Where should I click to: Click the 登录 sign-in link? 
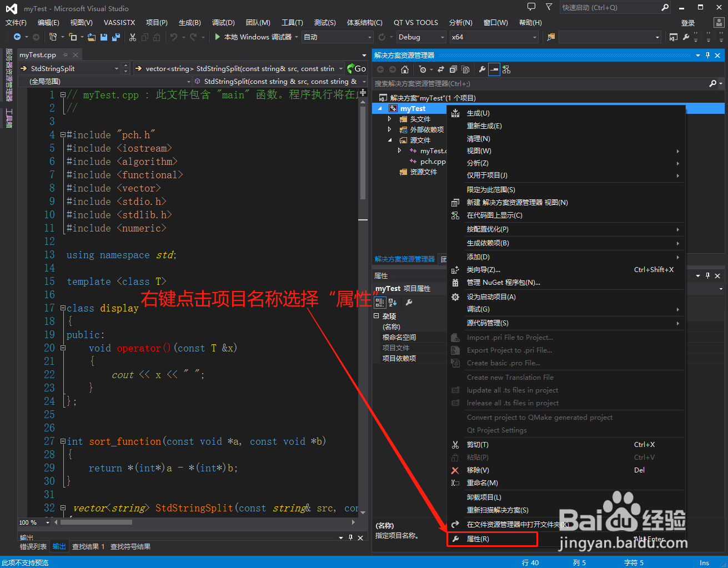coord(688,23)
